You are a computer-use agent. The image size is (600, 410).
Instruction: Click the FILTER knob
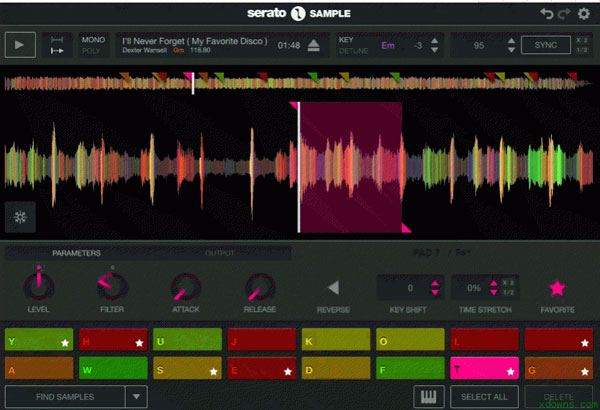click(112, 286)
